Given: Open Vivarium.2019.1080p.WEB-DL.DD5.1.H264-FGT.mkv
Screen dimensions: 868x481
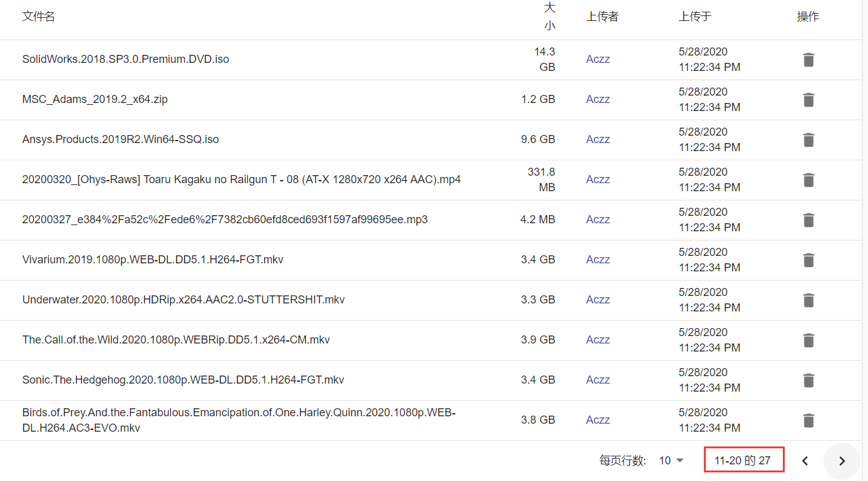Looking at the screenshot, I should pos(152,260).
